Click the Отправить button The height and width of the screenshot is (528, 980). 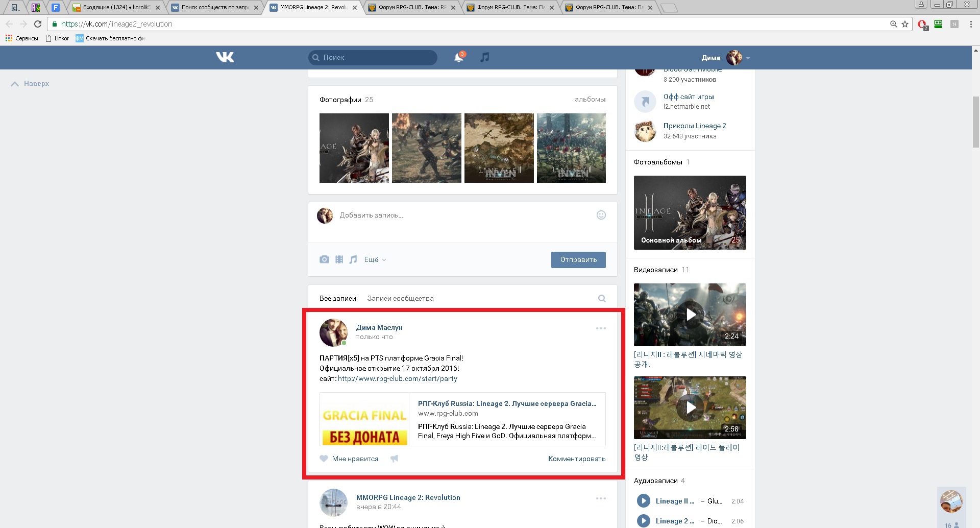click(x=578, y=260)
